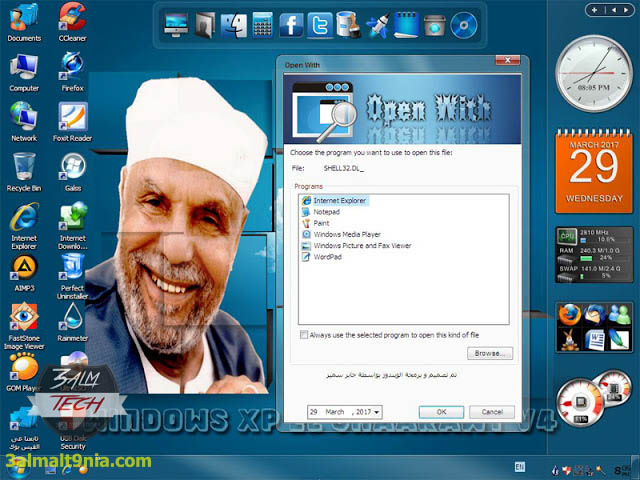The image size is (640, 480).
Task: Click the large CPU gauge gadget
Action: click(580, 403)
